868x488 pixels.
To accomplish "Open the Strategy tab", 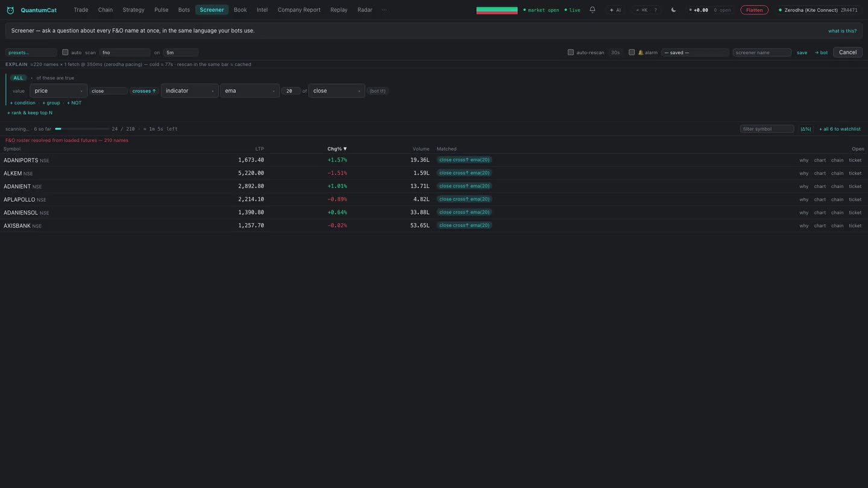I will coord(133,10).
